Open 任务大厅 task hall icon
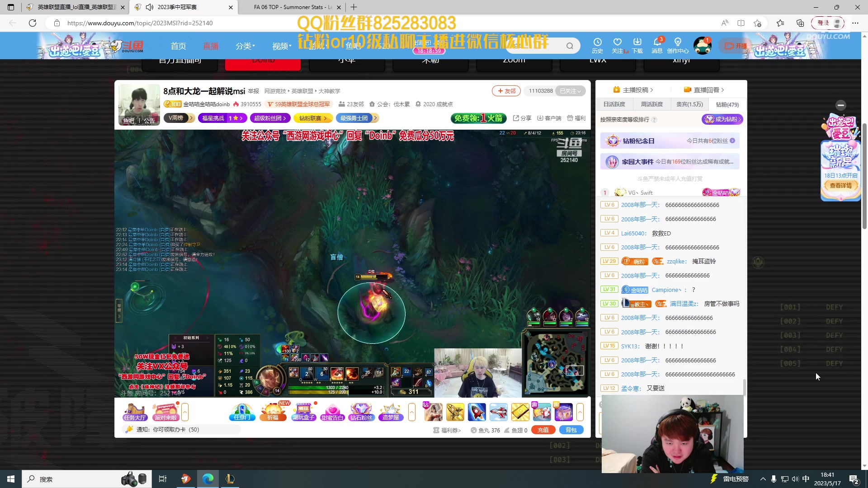 pos(135,412)
